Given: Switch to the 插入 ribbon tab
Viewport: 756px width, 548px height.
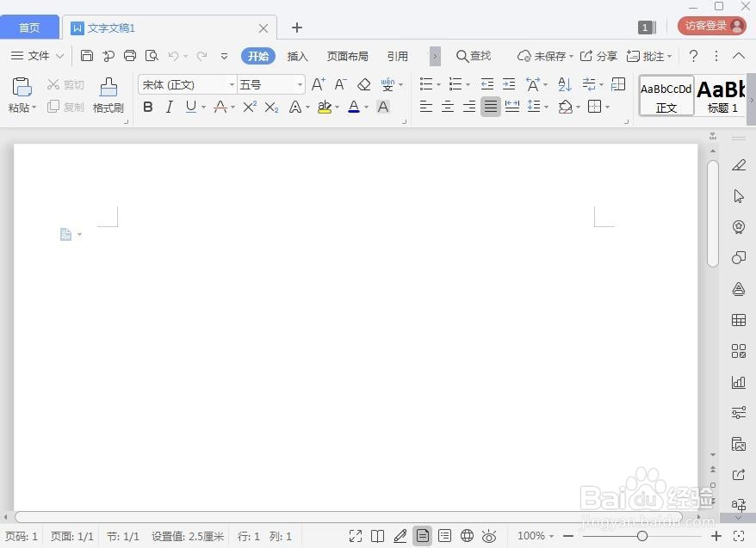Looking at the screenshot, I should 297,55.
